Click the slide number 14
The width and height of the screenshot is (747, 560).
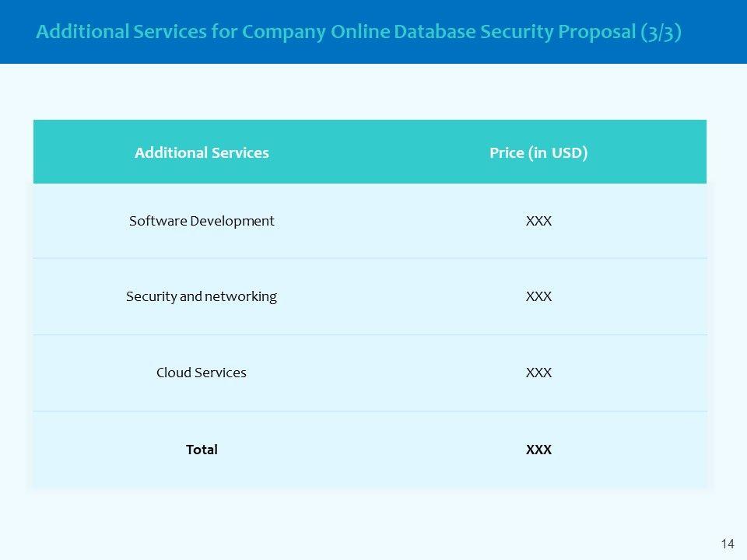point(728,544)
